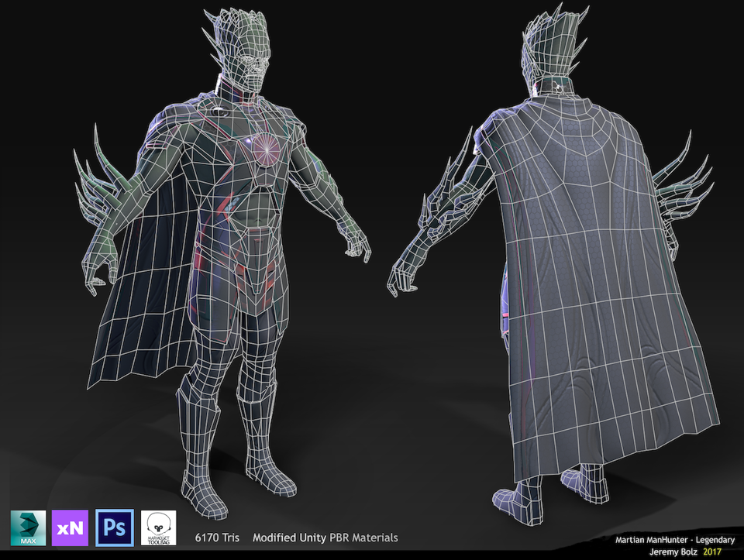The height and width of the screenshot is (560, 744).
Task: Click the Marmoset Toolbag icon
Action: pyautogui.click(x=158, y=527)
